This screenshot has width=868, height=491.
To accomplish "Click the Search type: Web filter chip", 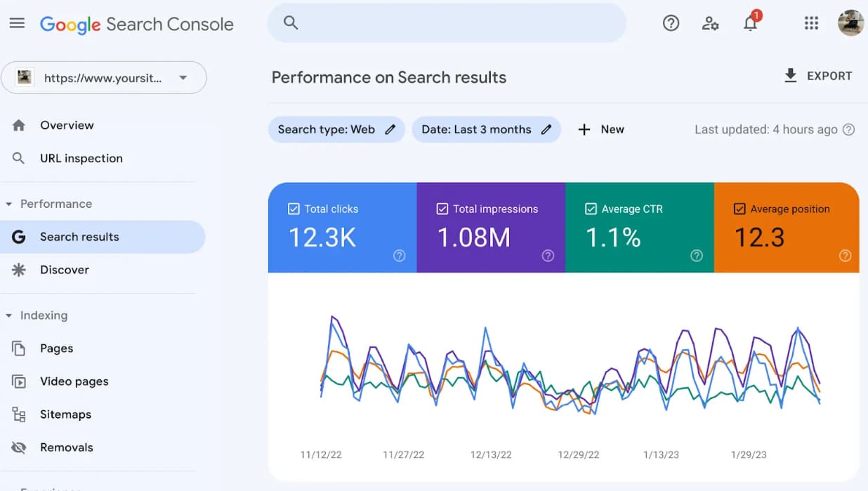I will [x=336, y=129].
